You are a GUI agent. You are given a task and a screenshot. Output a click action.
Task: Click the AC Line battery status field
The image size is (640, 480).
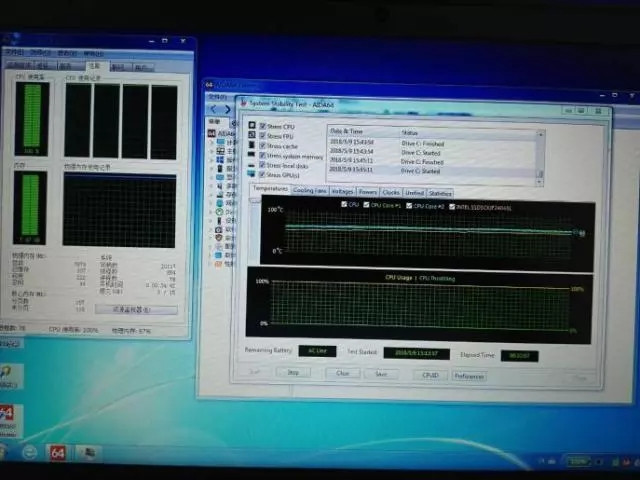(x=317, y=351)
